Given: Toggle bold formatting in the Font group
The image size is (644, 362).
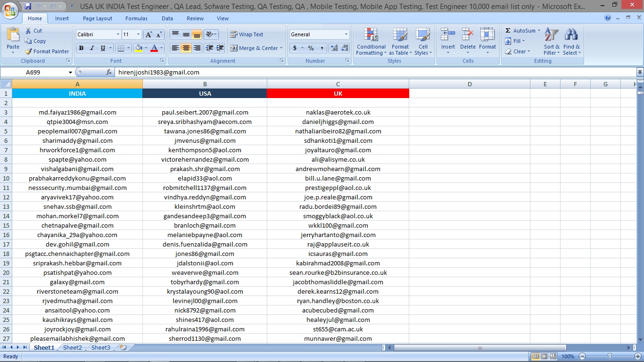Looking at the screenshot, I should [81, 48].
